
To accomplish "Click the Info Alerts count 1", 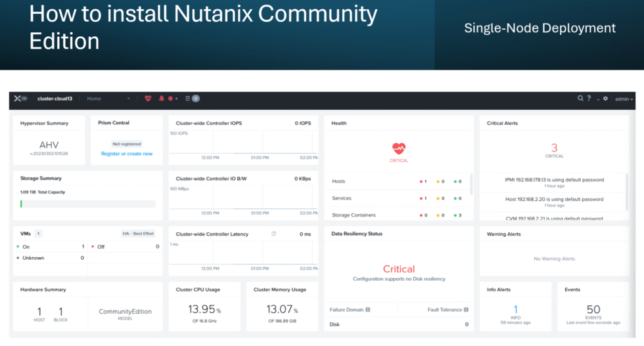I will pos(515,309).
